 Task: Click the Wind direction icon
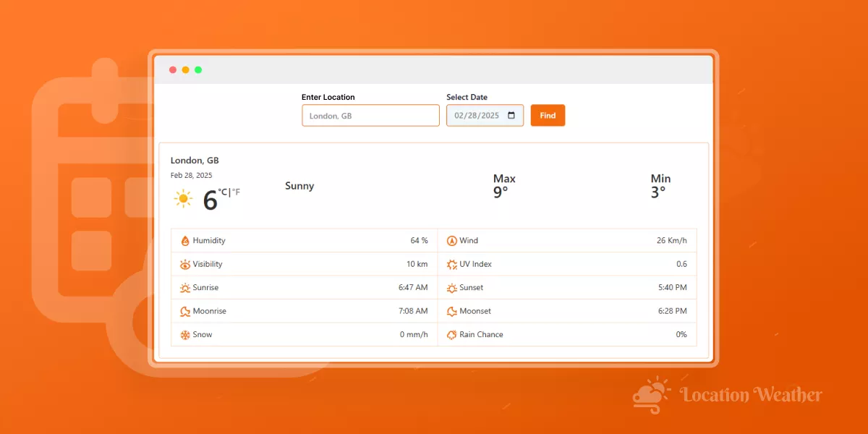[453, 240]
